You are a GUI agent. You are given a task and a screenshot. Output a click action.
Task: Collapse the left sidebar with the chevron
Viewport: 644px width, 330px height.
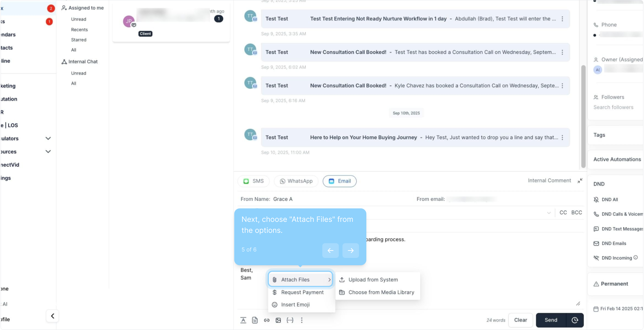pyautogui.click(x=53, y=316)
